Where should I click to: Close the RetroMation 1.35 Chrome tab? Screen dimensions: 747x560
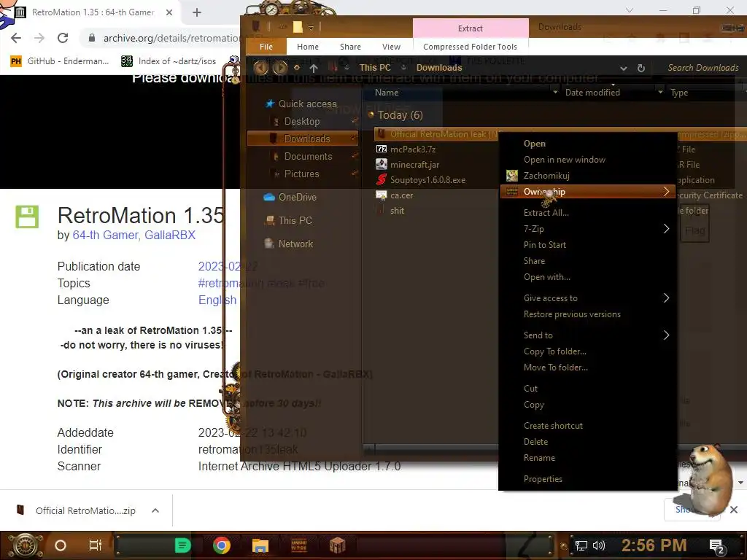[x=169, y=12]
